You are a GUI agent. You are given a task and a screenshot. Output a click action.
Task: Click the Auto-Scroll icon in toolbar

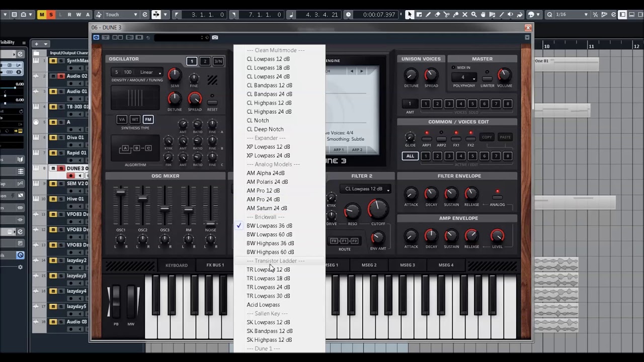156,15
